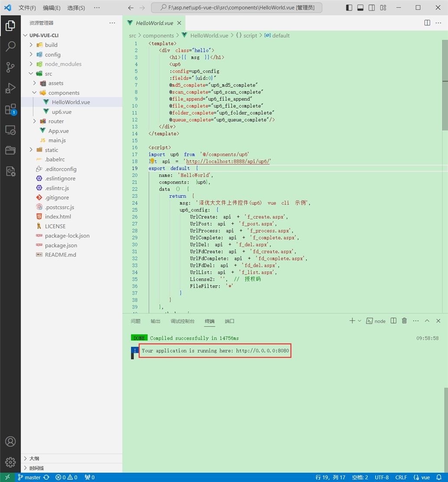Open Source Control view icon

click(10, 67)
